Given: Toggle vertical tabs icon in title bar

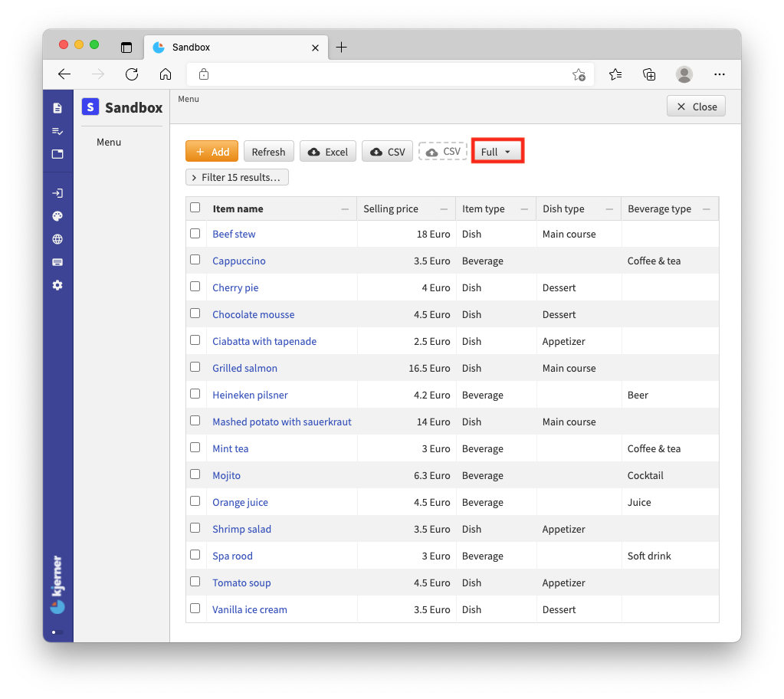Looking at the screenshot, I should 126,48.
